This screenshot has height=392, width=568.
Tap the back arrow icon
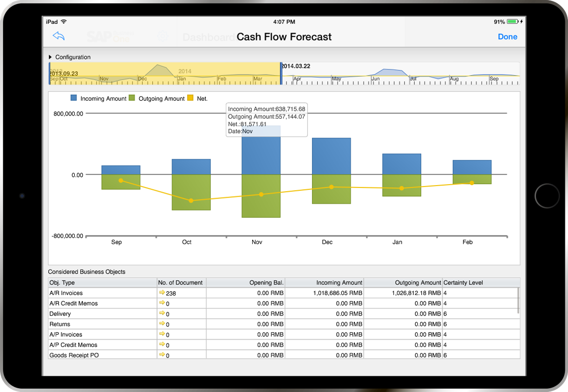pos(59,36)
